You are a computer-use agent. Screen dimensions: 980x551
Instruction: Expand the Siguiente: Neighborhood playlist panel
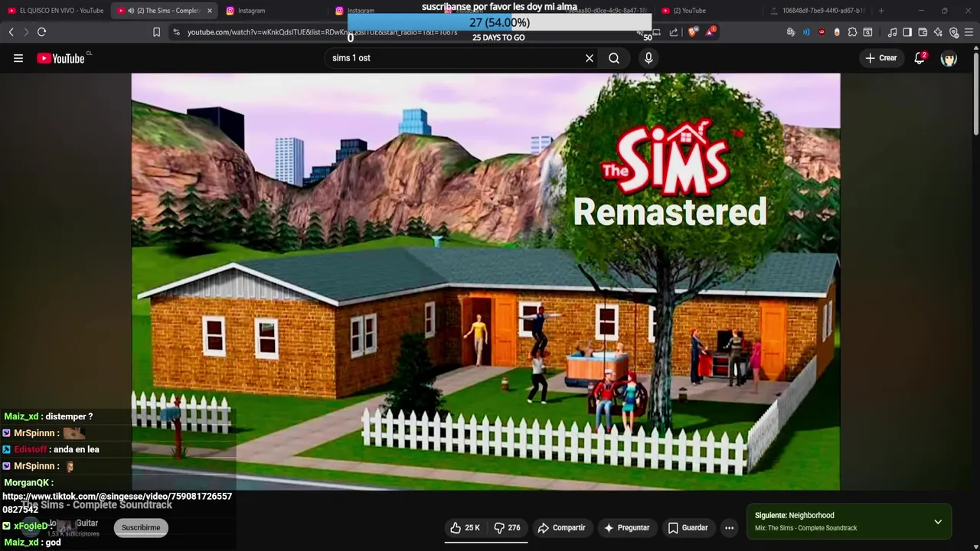pos(938,522)
